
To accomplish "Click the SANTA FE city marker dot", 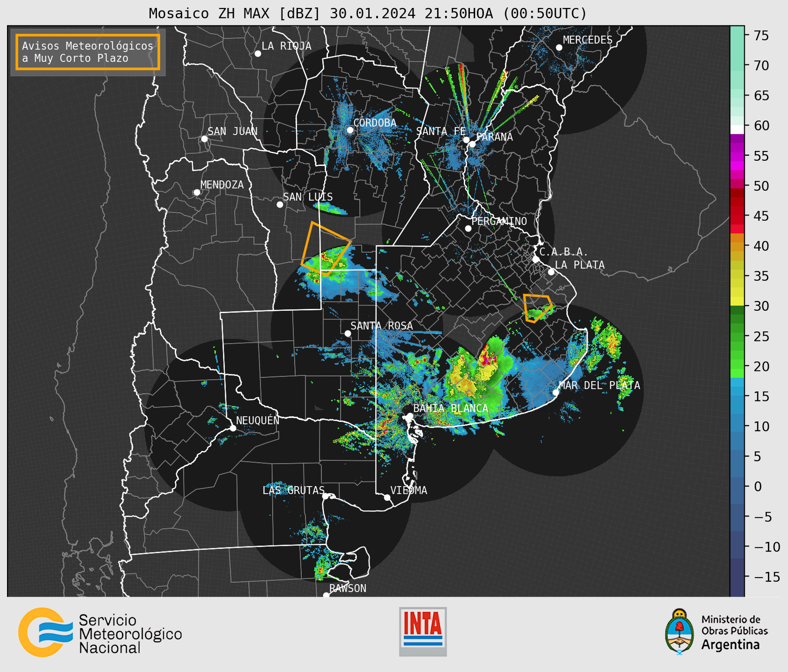I will pos(466,140).
